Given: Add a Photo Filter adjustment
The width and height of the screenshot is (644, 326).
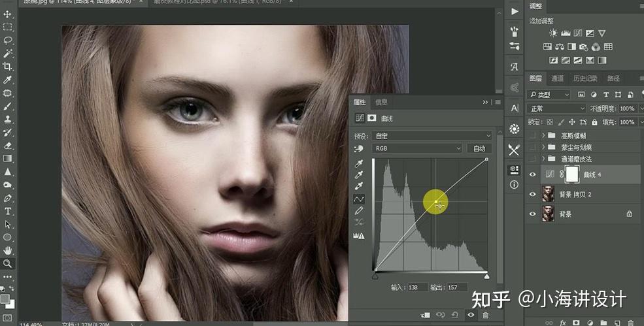Looking at the screenshot, I should point(584,47).
